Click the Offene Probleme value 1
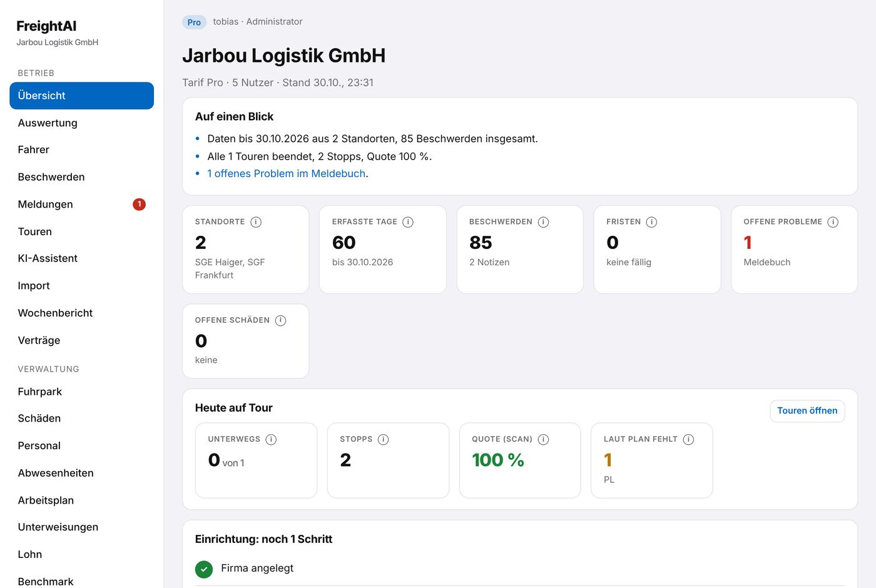This screenshot has width=876, height=588. pos(748,243)
